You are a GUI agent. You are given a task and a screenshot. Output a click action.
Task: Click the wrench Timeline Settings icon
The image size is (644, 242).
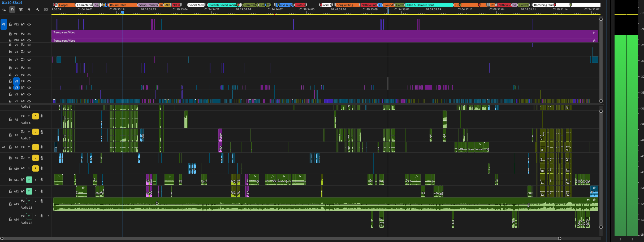[37, 9]
